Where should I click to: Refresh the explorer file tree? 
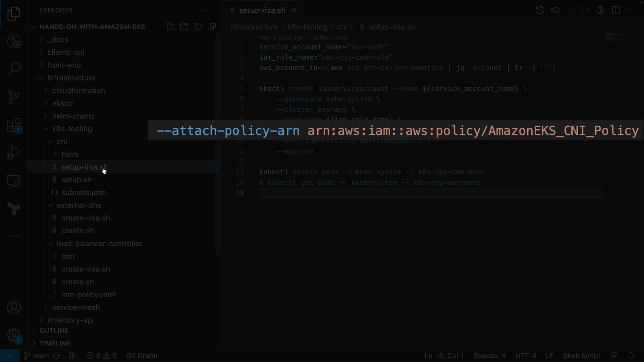198,27
